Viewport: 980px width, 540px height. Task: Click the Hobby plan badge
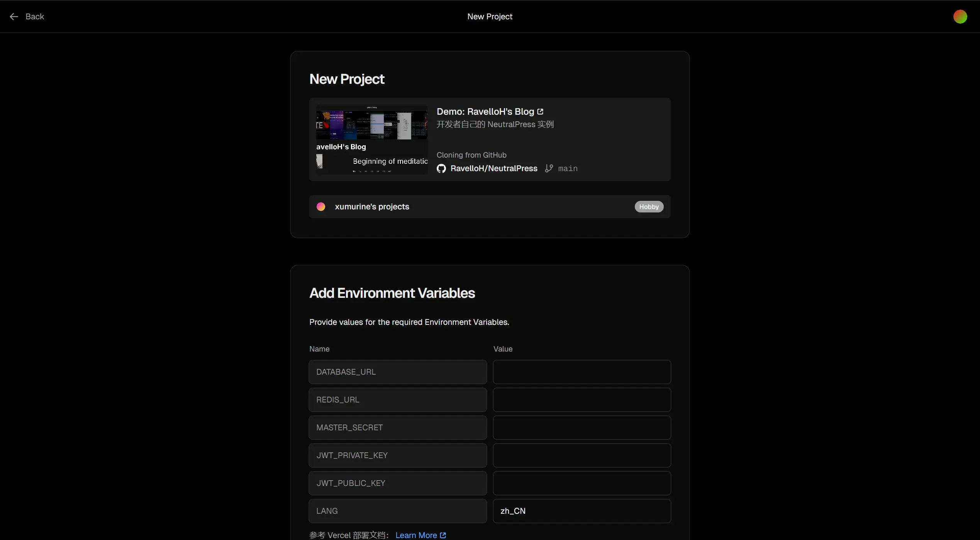click(x=649, y=207)
